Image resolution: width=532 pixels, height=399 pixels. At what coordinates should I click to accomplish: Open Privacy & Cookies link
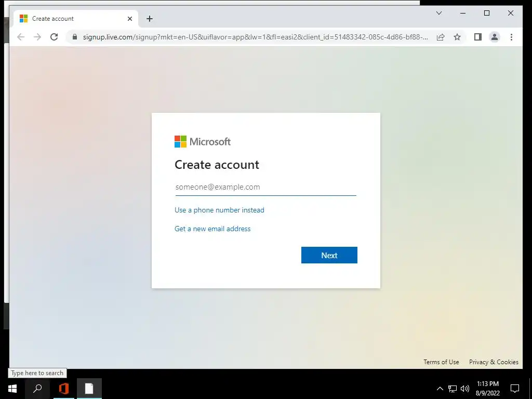[494, 362]
